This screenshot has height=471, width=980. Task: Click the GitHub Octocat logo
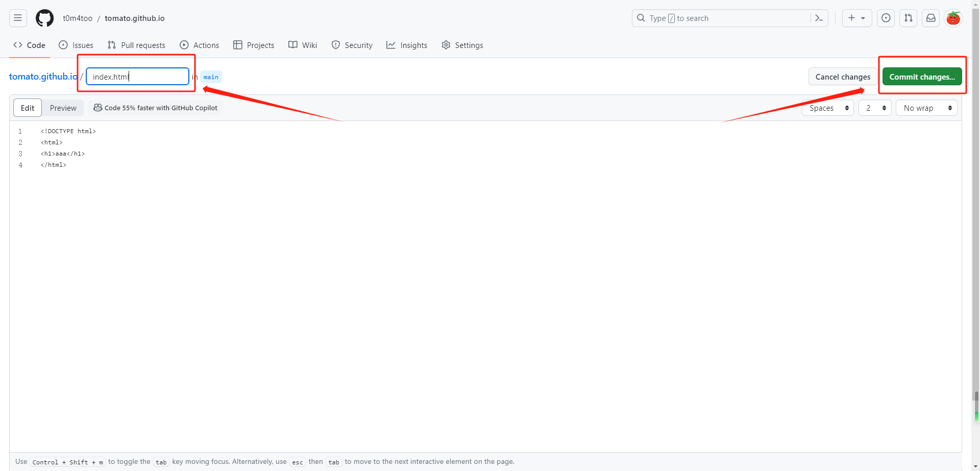[x=44, y=18]
